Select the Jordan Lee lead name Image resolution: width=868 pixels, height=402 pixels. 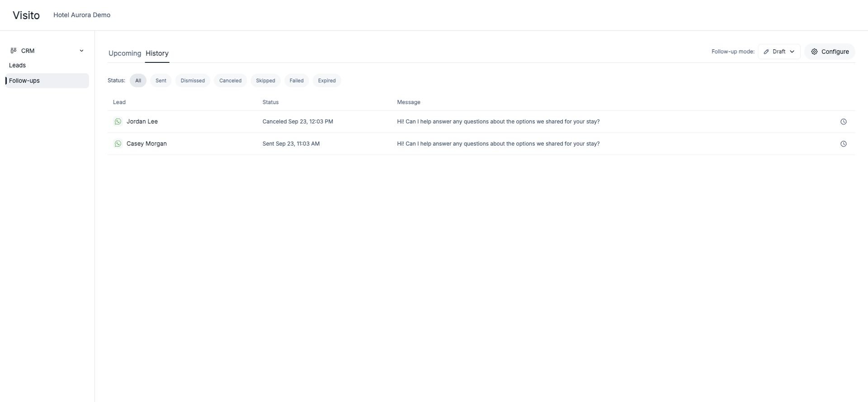(142, 122)
